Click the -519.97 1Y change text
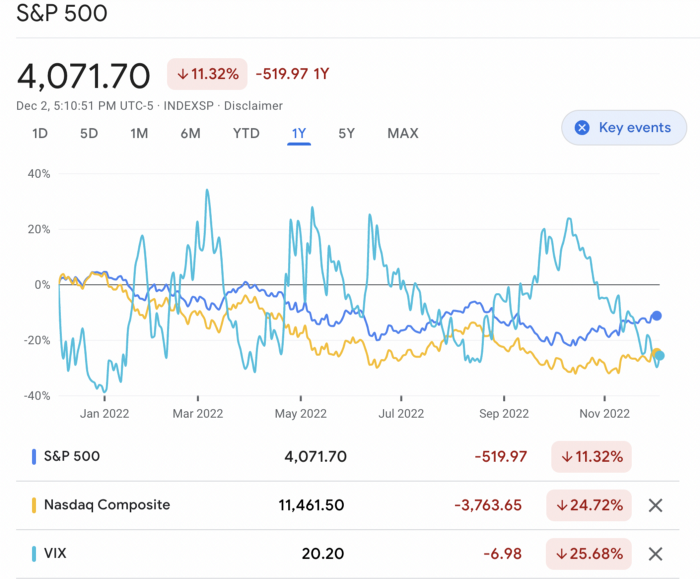This screenshot has width=700, height=579. 292,74
